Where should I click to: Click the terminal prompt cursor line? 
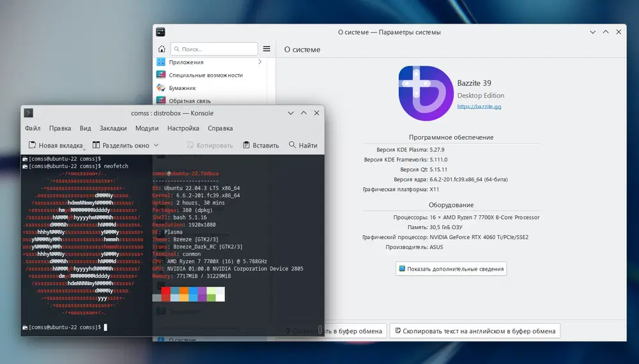point(65,327)
